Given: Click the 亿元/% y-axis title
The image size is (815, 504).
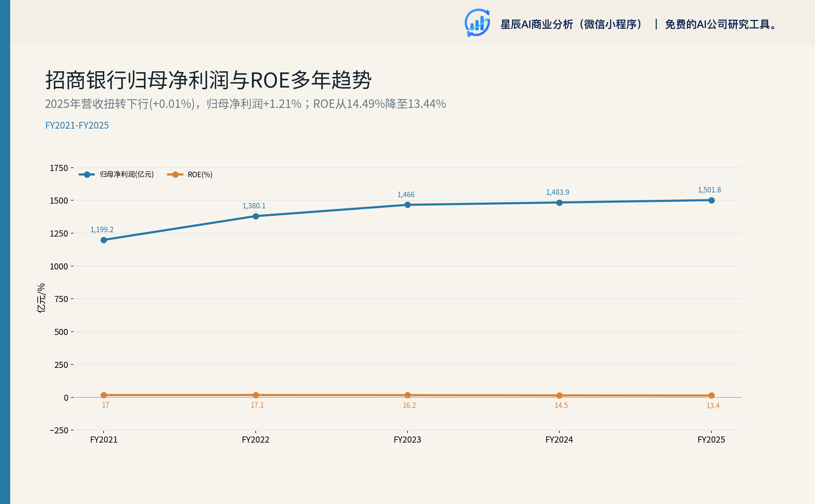Looking at the screenshot, I should [41, 298].
